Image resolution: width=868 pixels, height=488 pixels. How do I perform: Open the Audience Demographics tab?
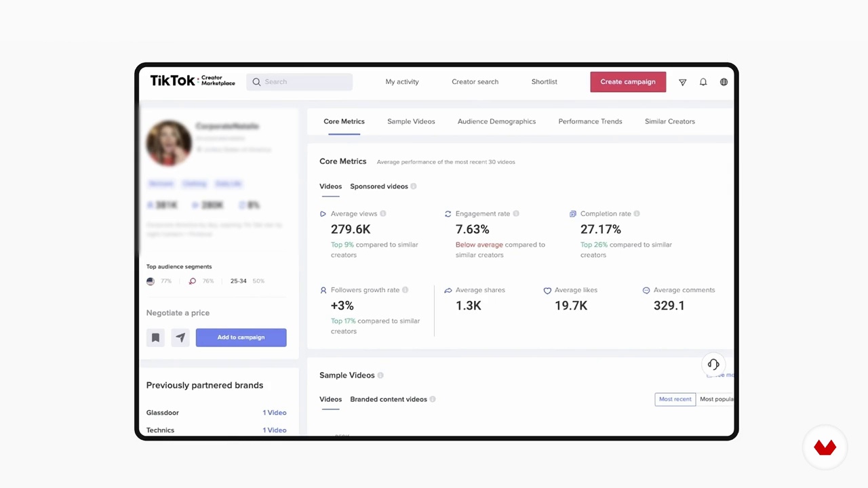click(496, 121)
